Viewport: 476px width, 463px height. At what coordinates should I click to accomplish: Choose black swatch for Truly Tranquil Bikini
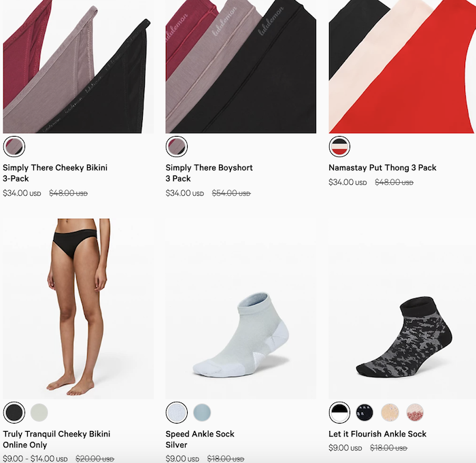(14, 412)
